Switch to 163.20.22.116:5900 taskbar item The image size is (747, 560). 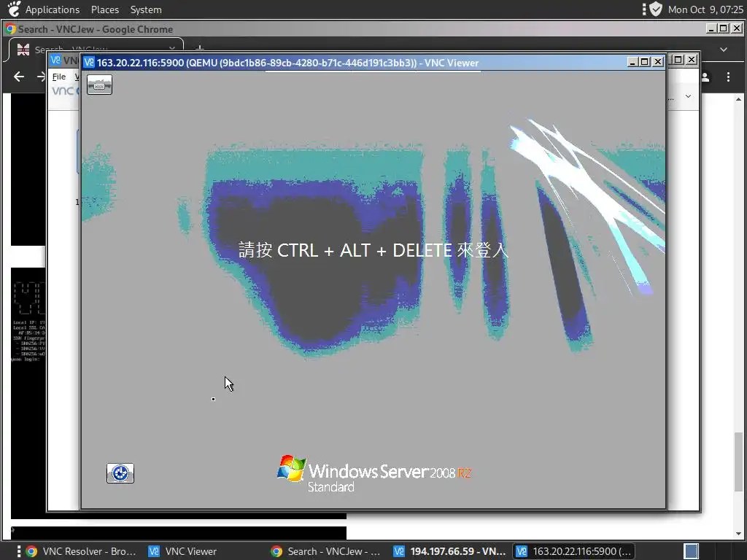click(x=573, y=551)
